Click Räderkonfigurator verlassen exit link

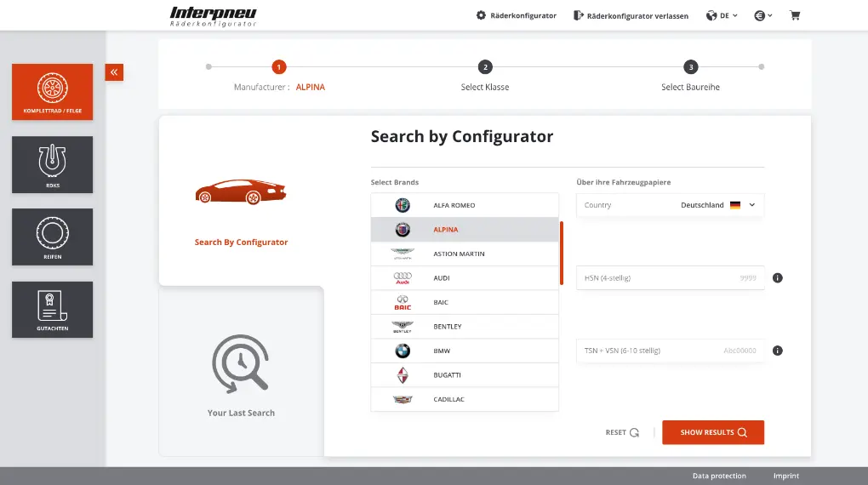(631, 15)
